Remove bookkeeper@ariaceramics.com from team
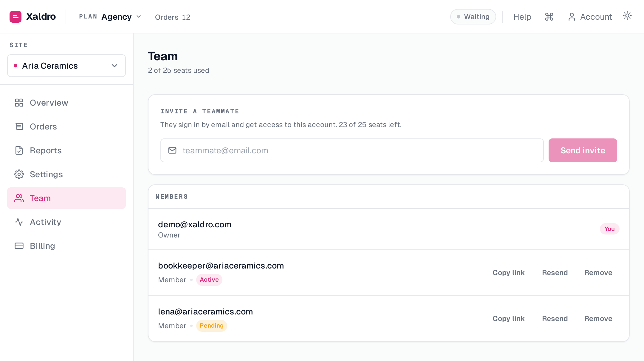This screenshot has height=361, width=644. point(598,273)
